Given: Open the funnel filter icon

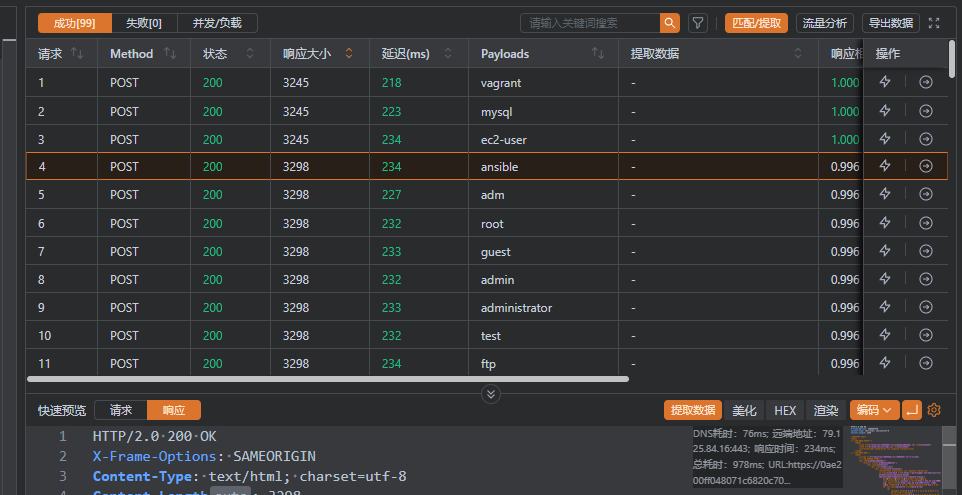Looking at the screenshot, I should click(698, 23).
